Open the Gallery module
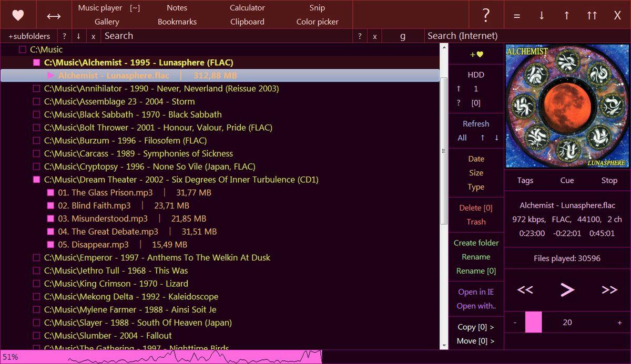The image size is (631, 364). pyautogui.click(x=107, y=22)
